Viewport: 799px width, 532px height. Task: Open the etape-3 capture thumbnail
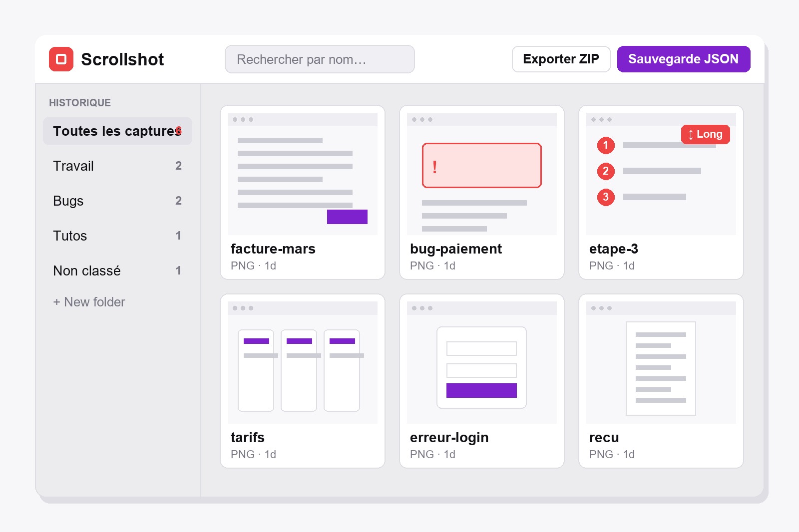pos(661,174)
